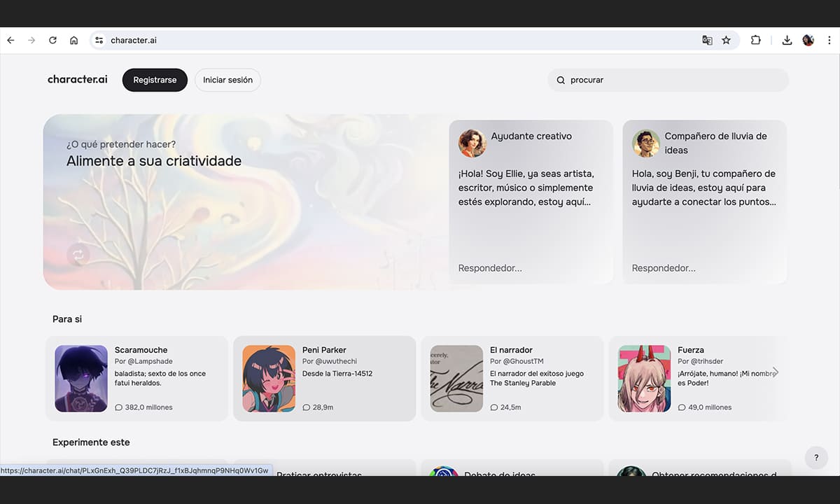This screenshot has width=840, height=504.
Task: Open the translate page icon
Action: coord(707,41)
